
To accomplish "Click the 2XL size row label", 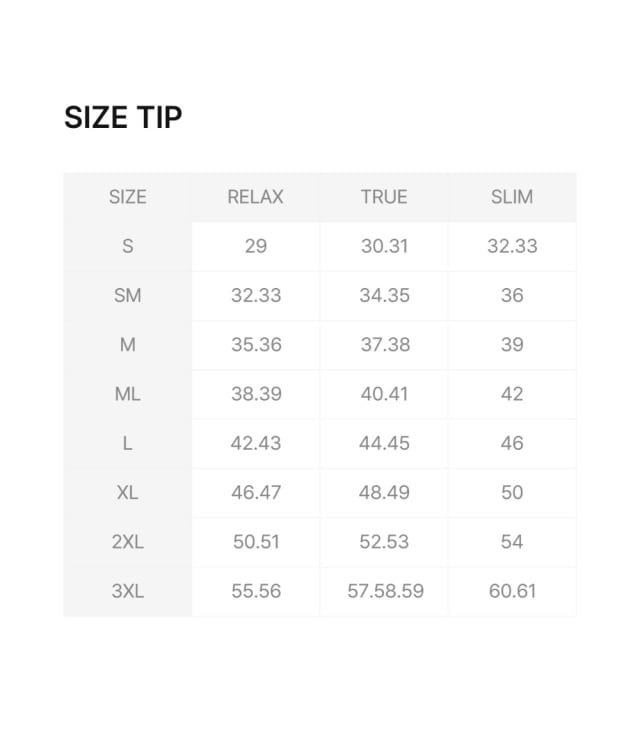I will [x=127, y=541].
